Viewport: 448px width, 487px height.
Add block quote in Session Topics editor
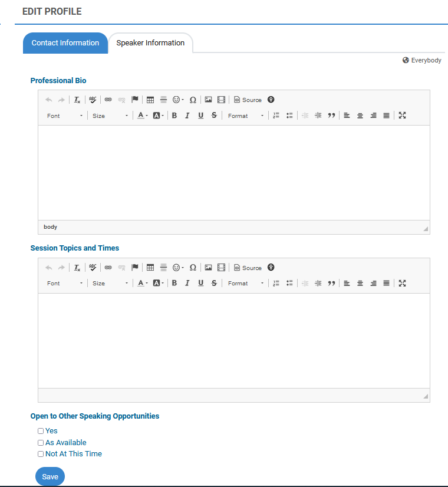[331, 284]
